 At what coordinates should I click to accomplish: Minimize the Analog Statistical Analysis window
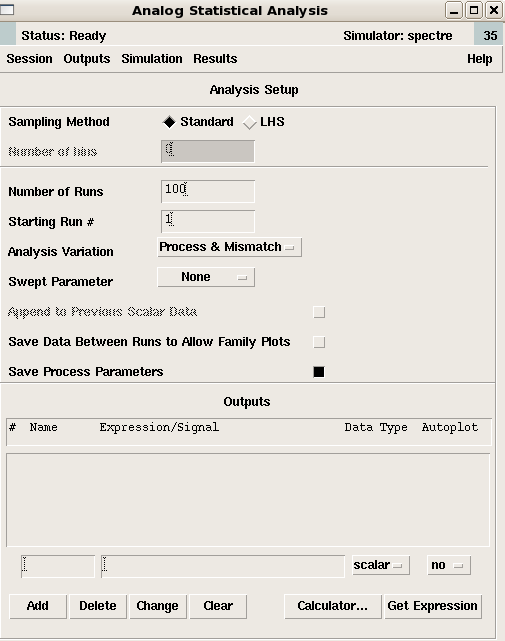click(454, 10)
